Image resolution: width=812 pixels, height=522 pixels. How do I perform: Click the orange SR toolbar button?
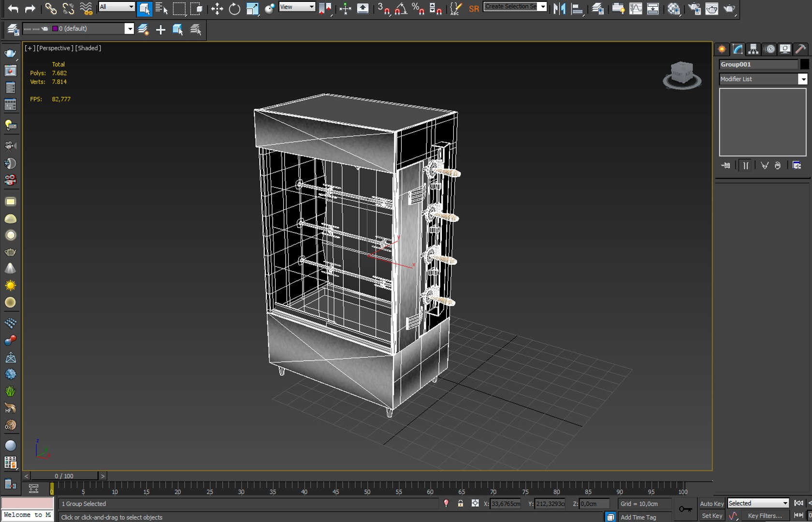click(x=474, y=9)
